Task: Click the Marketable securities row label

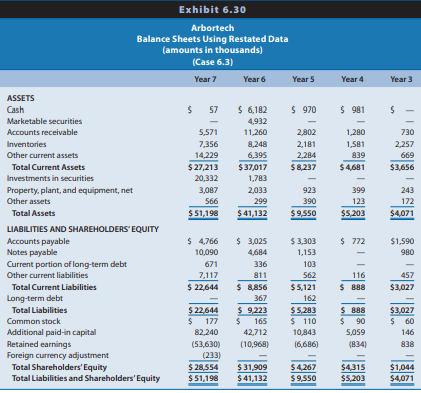Action: (x=44, y=121)
